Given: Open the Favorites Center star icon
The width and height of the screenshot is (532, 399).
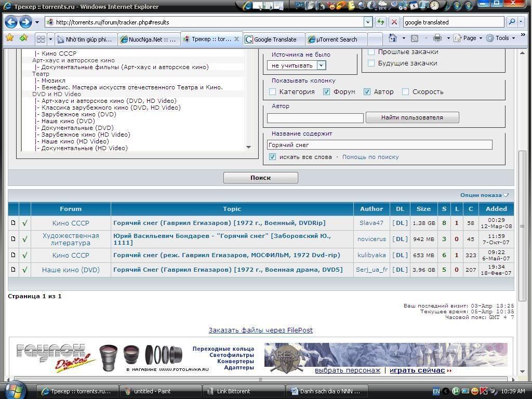Looking at the screenshot, I should point(9,38).
